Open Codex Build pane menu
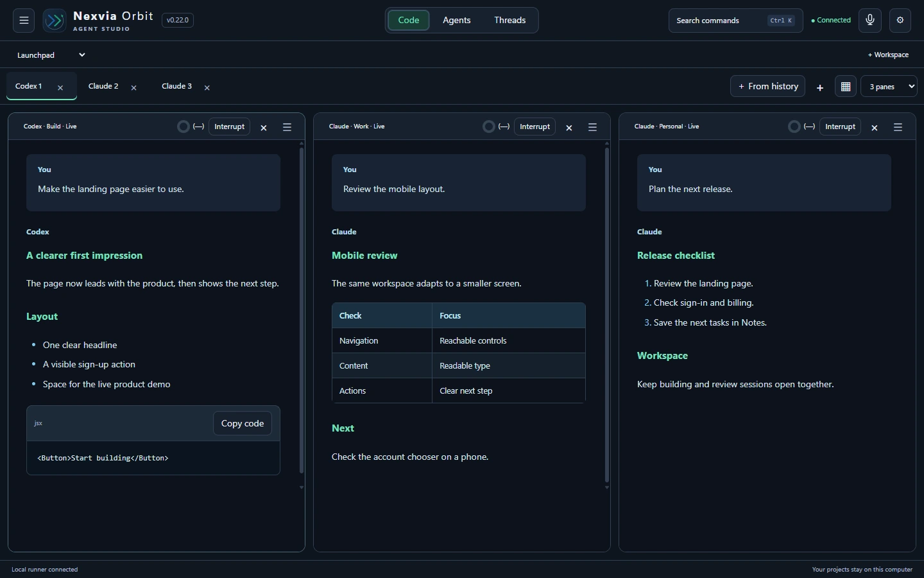The height and width of the screenshot is (578, 924). 287,127
